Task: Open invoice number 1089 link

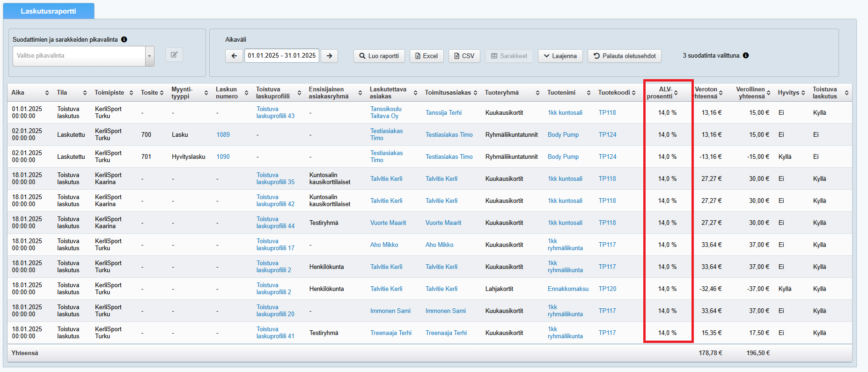Action: tap(223, 134)
